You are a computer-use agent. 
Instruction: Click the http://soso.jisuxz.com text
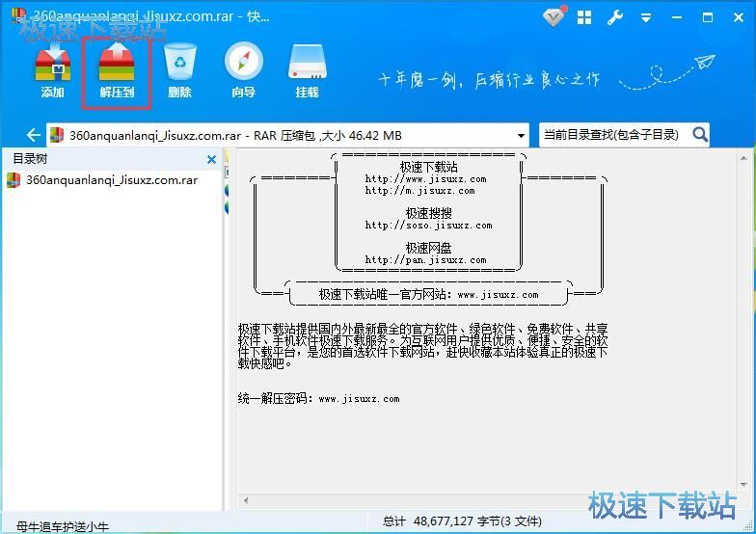click(x=428, y=226)
